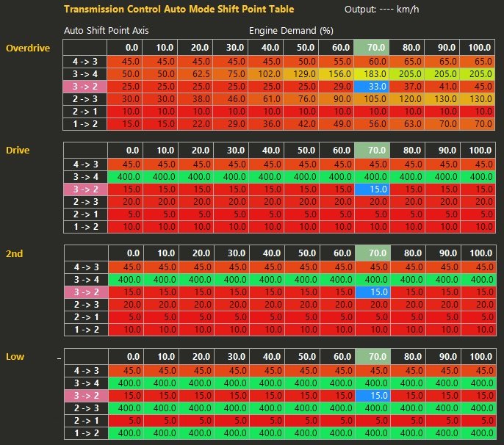Select the blue 15.0 cell in Drive table
This screenshot has width=504, height=445.
372,189
